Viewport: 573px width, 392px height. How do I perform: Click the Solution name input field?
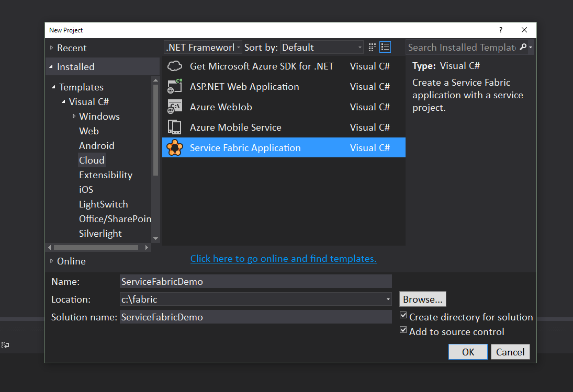[x=256, y=317]
